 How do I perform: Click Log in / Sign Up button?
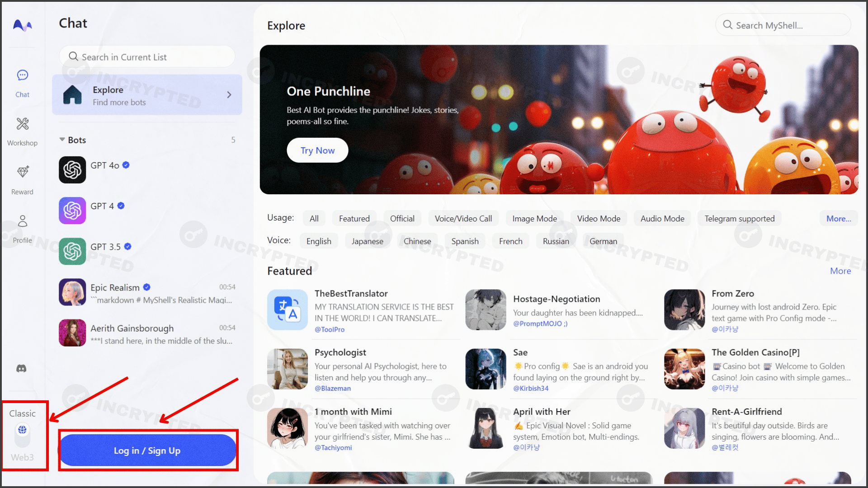[x=147, y=450]
